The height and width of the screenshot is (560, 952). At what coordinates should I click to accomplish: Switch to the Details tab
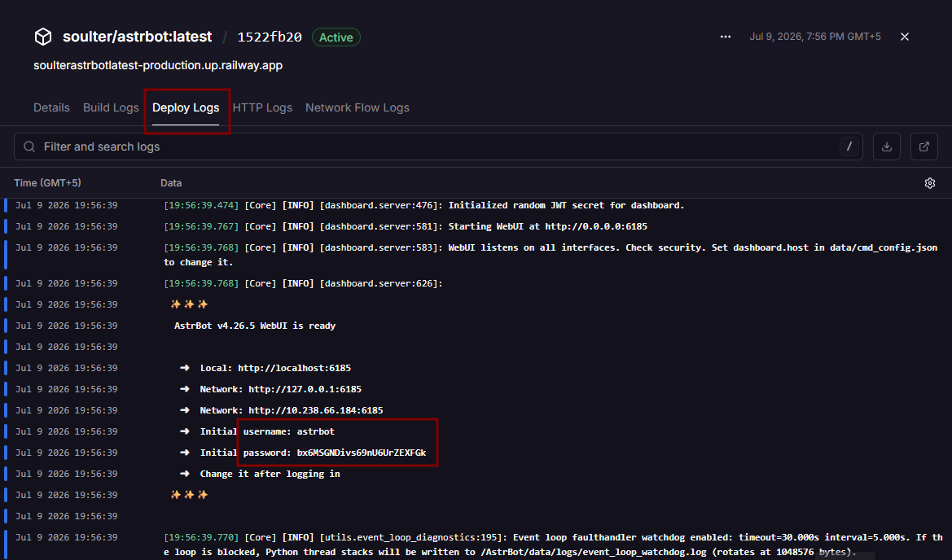[51, 107]
